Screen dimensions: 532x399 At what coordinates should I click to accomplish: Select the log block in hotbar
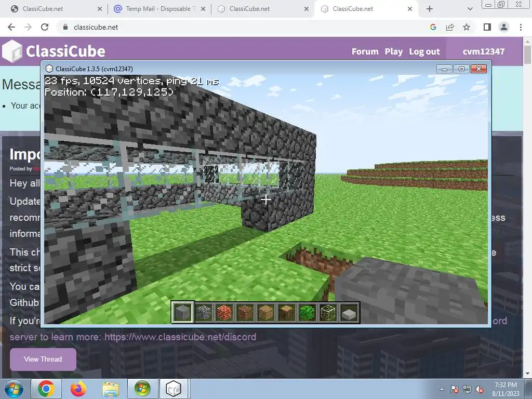pyautogui.click(x=286, y=312)
